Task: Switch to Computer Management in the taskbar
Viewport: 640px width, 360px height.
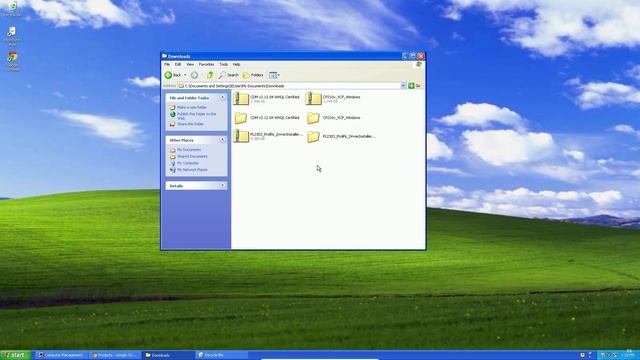Action: (x=61, y=355)
